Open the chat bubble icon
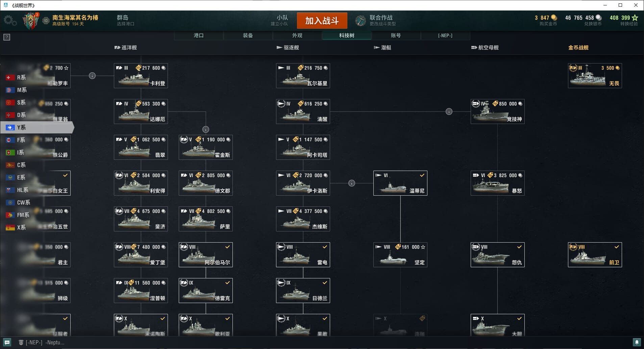 click(7, 342)
